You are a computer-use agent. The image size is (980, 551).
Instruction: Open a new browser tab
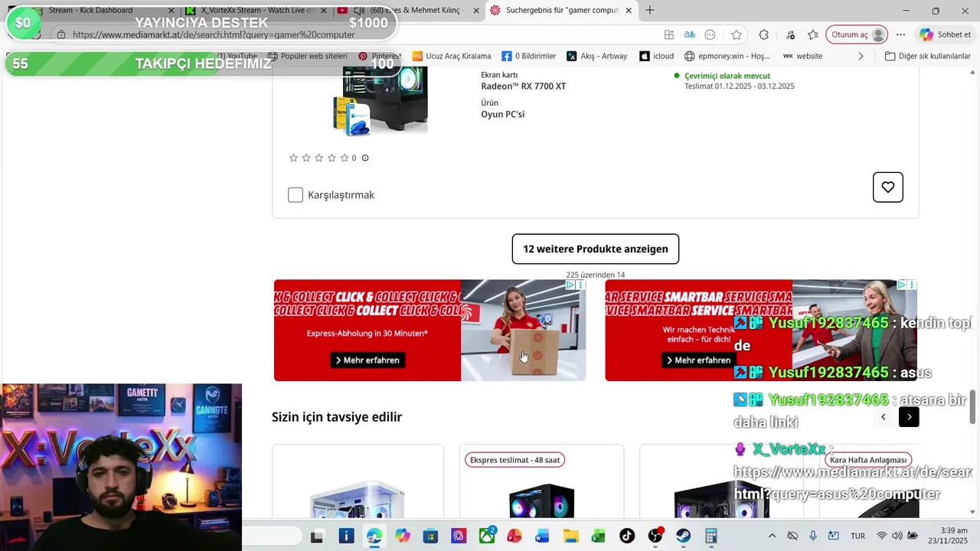click(650, 11)
